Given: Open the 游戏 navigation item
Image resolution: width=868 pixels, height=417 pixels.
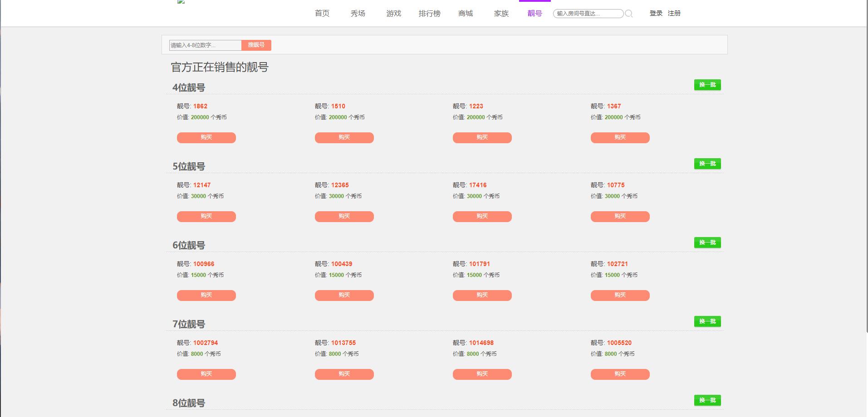Looking at the screenshot, I should click(x=394, y=14).
